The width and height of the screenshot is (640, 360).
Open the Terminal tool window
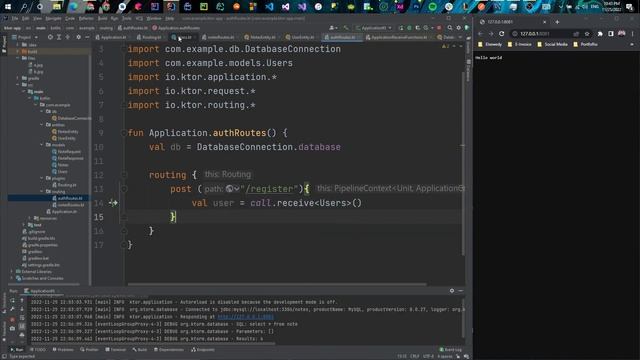point(116,350)
